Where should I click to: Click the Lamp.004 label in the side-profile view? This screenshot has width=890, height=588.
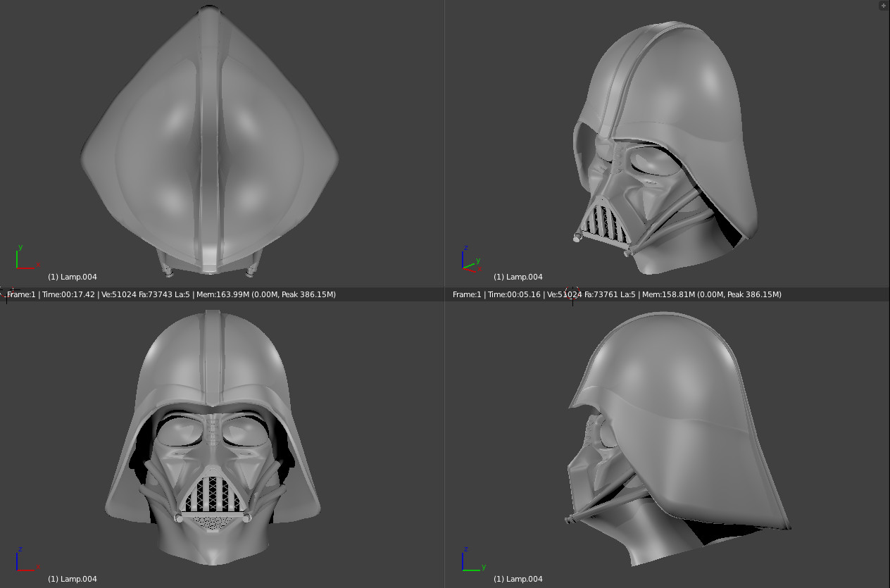(x=518, y=579)
